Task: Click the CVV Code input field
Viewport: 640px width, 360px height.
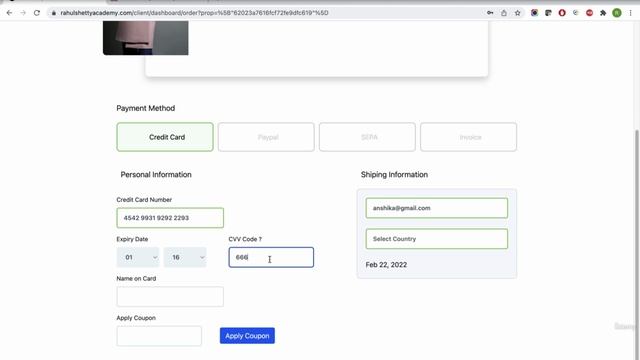Action: pyautogui.click(x=271, y=258)
